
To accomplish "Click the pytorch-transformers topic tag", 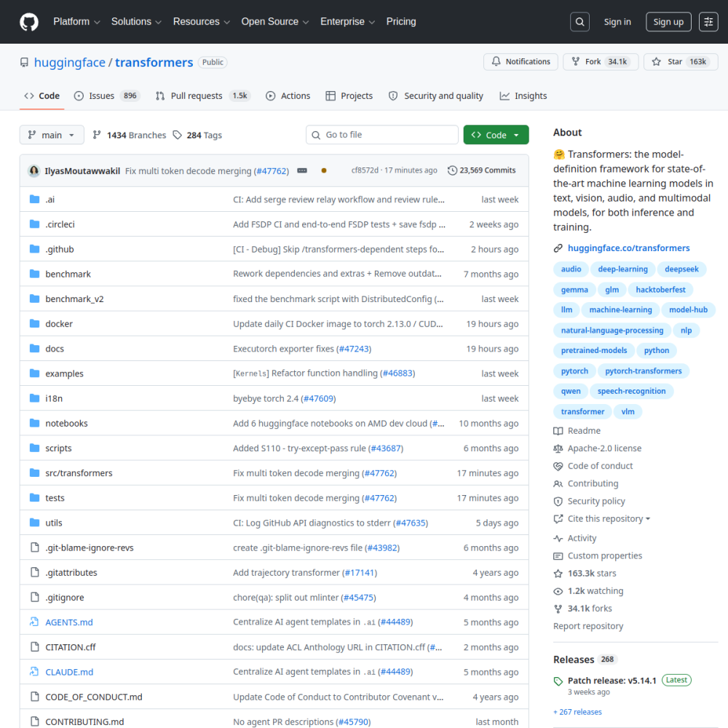I will (x=643, y=371).
